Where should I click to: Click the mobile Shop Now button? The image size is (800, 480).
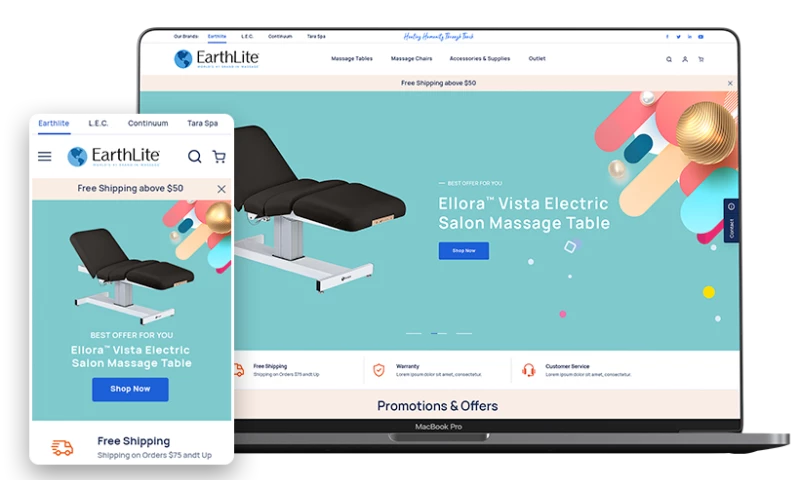click(130, 389)
